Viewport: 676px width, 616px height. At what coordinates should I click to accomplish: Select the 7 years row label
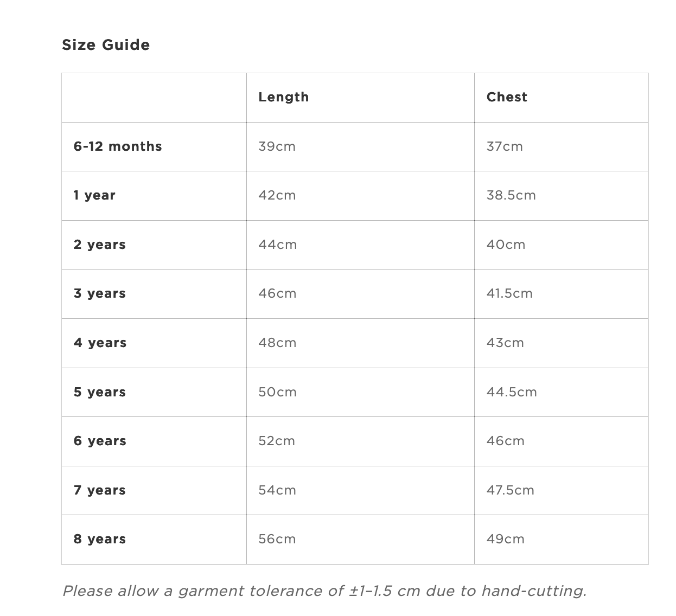click(100, 490)
